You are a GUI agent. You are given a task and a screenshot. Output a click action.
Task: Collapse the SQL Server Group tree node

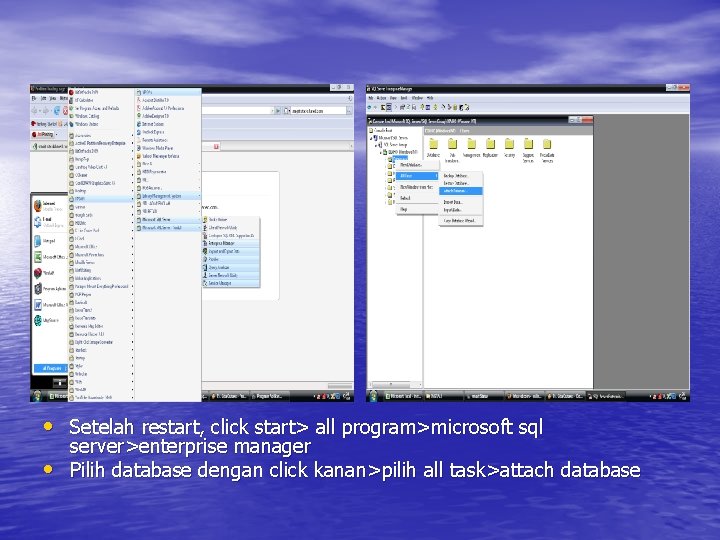(x=376, y=145)
